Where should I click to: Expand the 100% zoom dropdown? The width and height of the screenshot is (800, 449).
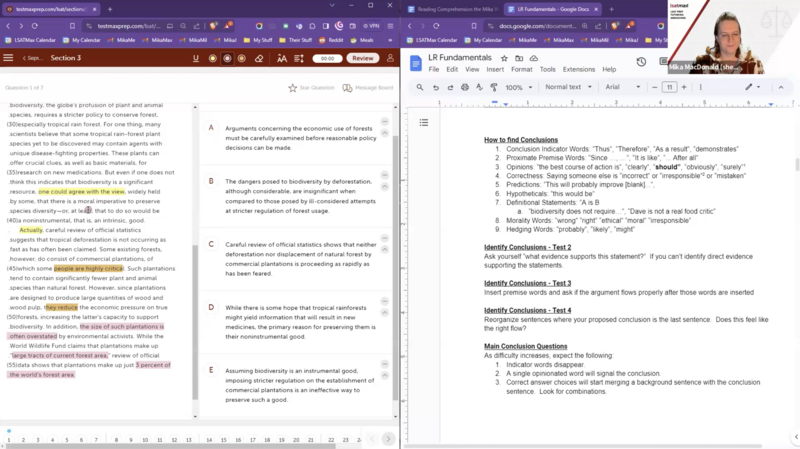click(518, 87)
